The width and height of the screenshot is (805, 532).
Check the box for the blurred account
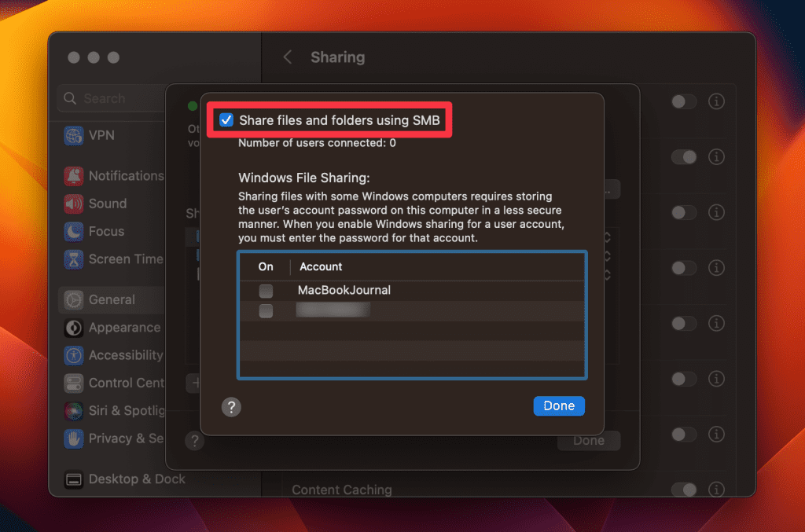pos(266,311)
